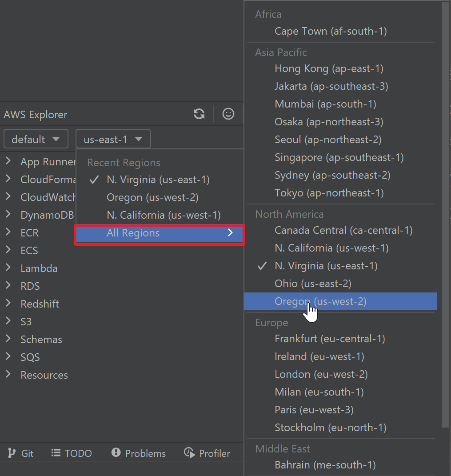Click the region list vertical scrollbar

[445, 213]
